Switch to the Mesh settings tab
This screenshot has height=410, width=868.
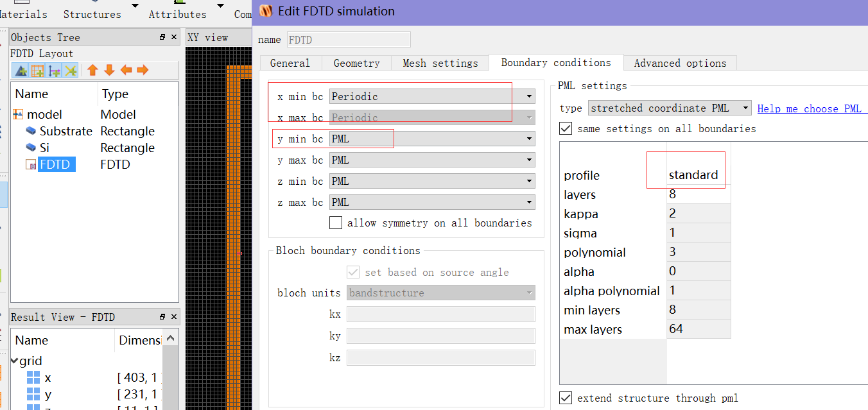click(440, 63)
